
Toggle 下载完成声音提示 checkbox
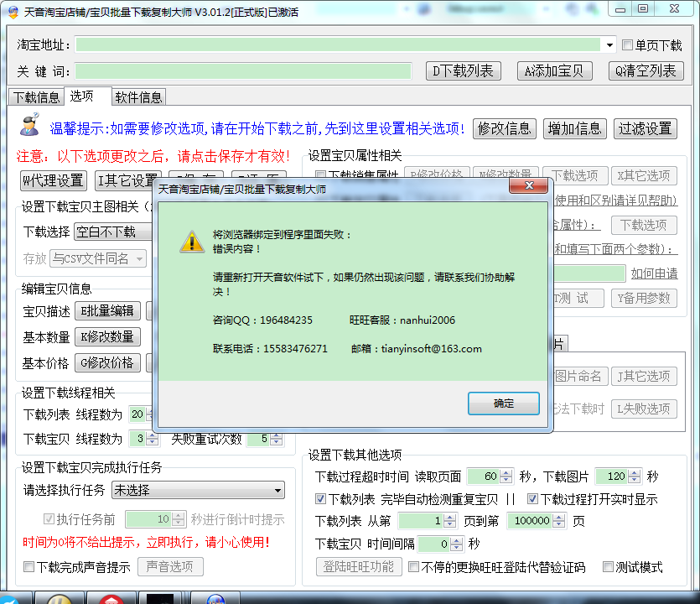pyautogui.click(x=29, y=567)
